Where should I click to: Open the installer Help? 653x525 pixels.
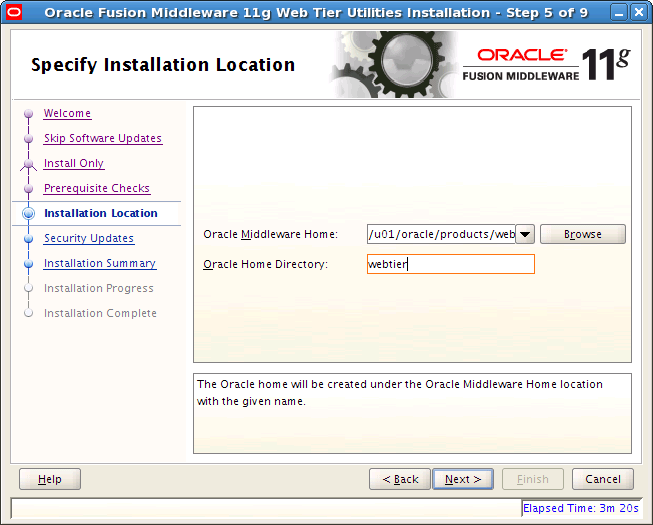tap(50, 479)
